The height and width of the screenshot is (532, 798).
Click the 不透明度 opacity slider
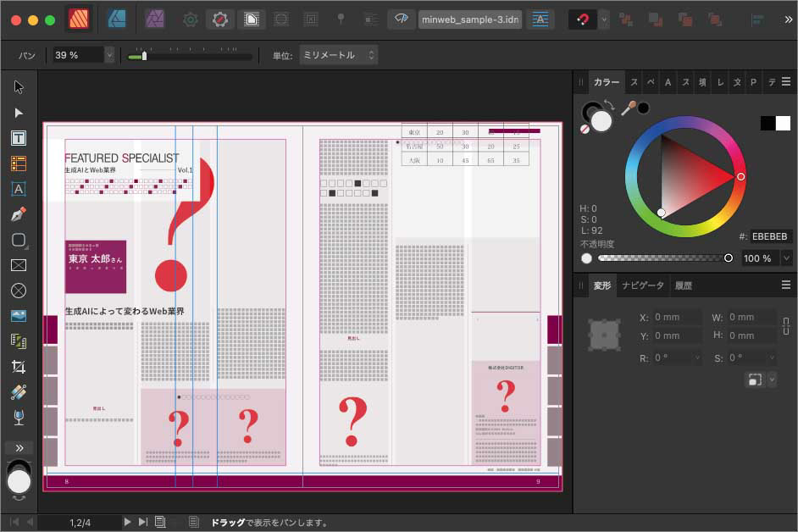pyautogui.click(x=665, y=257)
